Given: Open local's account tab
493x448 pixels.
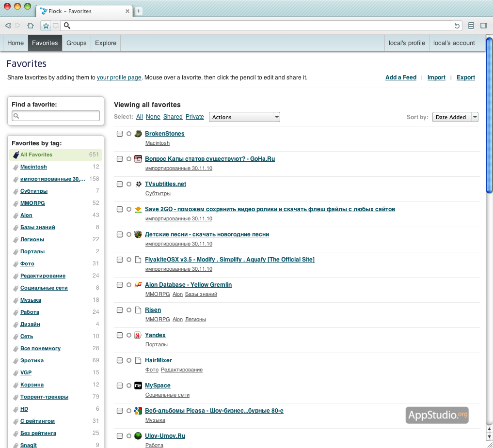Looking at the screenshot, I should [454, 43].
